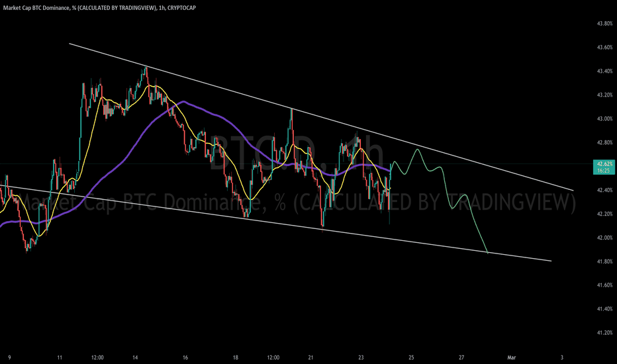Click the Mar label on time axis
Viewport: 617px width, 364px height.
point(512,357)
